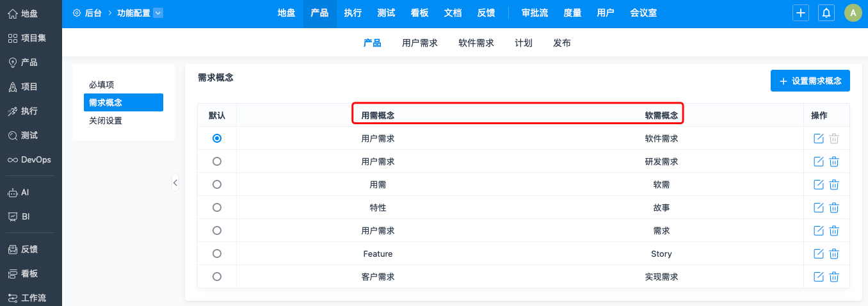Click delete icon for Feature/Story row
This screenshot has width=868, height=306.
[834, 254]
